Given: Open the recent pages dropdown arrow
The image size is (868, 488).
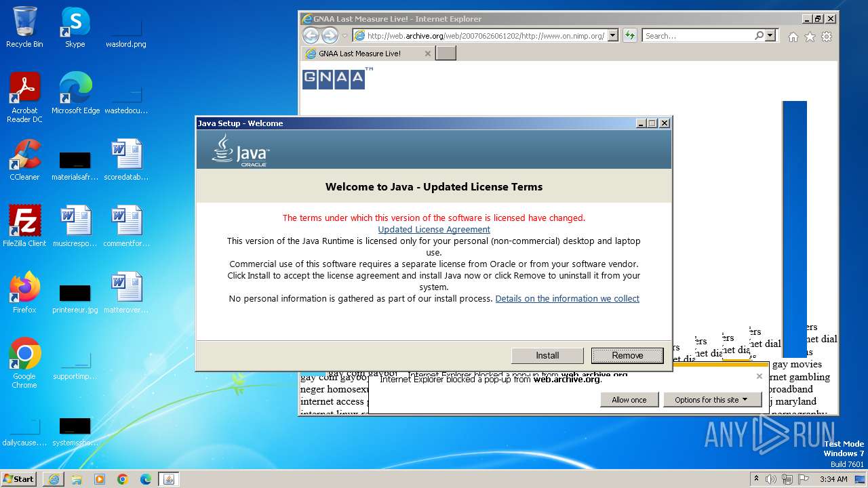Looking at the screenshot, I should click(344, 36).
